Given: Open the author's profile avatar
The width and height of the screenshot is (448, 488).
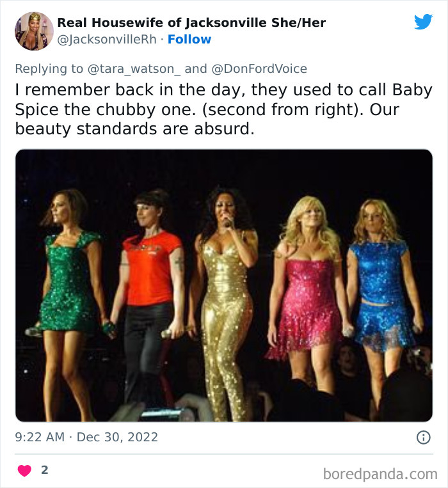Looking at the screenshot, I should pos(34,31).
